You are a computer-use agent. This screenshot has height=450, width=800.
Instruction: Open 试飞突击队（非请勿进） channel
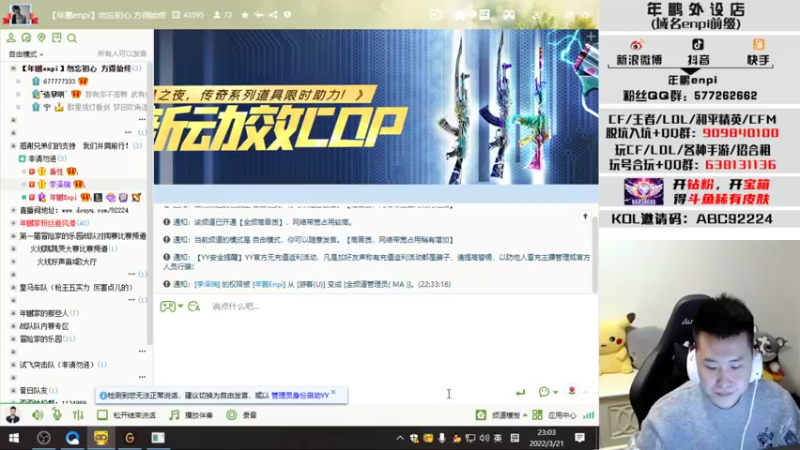56,365
